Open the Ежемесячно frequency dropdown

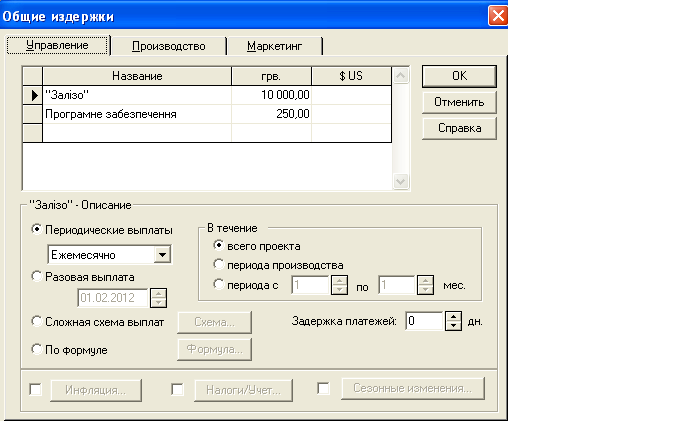coord(162,255)
